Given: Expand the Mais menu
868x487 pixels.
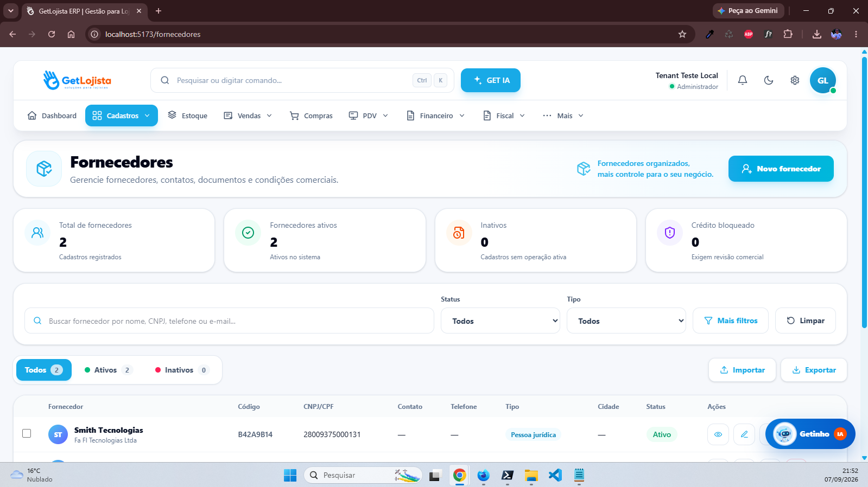Looking at the screenshot, I should click(x=563, y=116).
